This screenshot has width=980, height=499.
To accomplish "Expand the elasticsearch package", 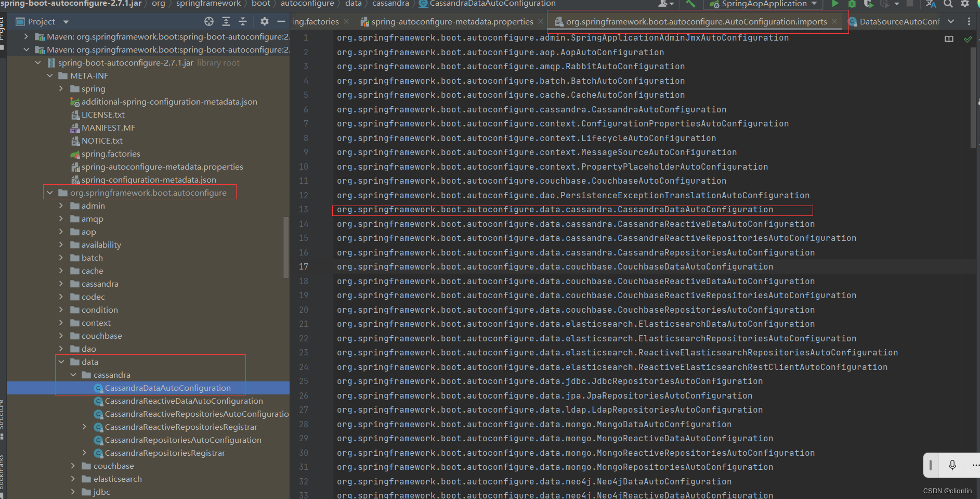I will (x=73, y=479).
